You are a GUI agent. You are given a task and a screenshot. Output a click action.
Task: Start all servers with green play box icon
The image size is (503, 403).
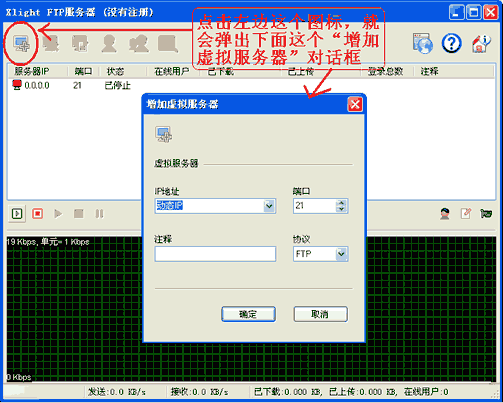[17, 213]
